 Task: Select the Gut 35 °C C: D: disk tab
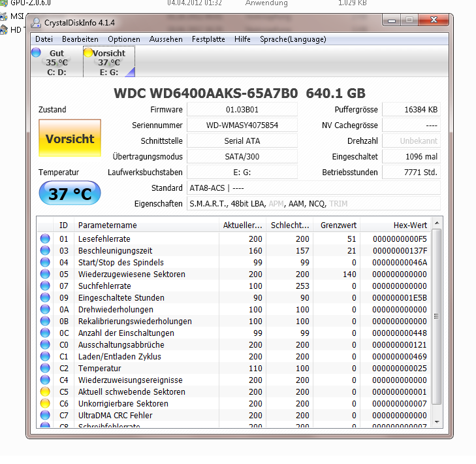57,61
